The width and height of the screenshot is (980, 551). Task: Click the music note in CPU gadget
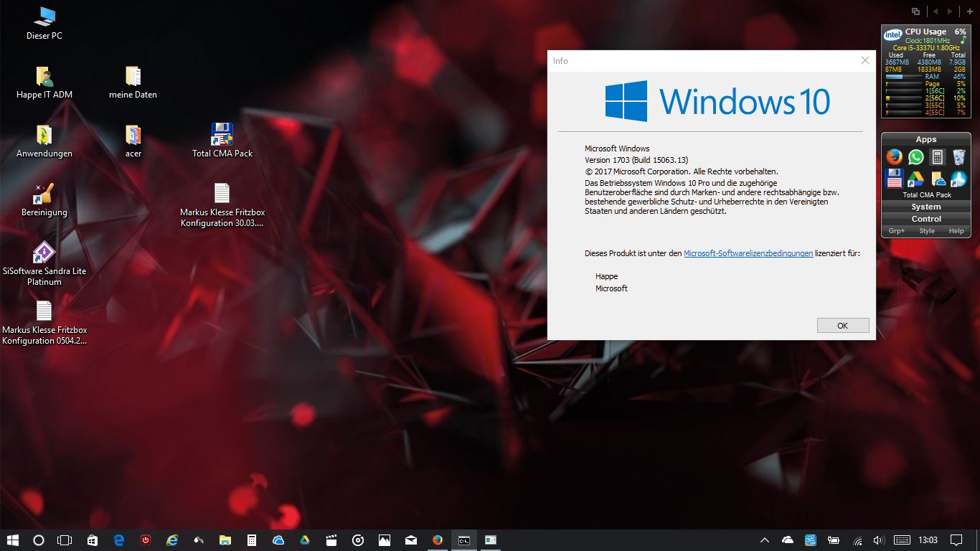click(963, 40)
